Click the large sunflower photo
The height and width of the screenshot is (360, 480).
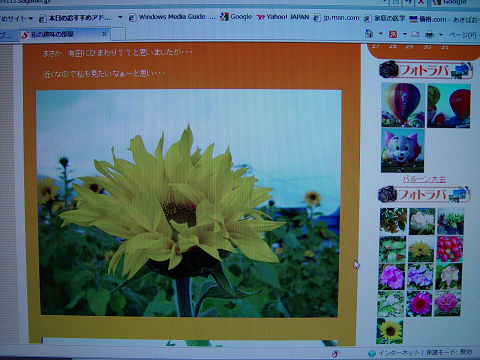point(189,203)
